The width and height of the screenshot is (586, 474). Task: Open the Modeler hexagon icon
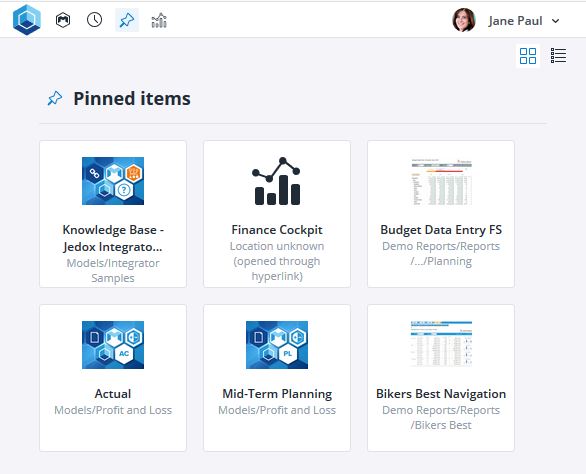tap(63, 20)
